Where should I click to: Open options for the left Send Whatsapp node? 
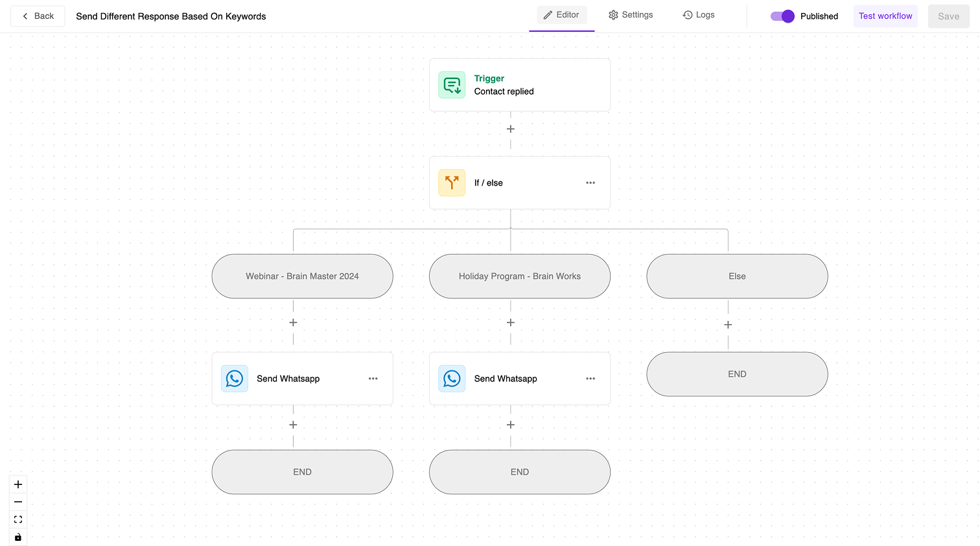pos(373,378)
